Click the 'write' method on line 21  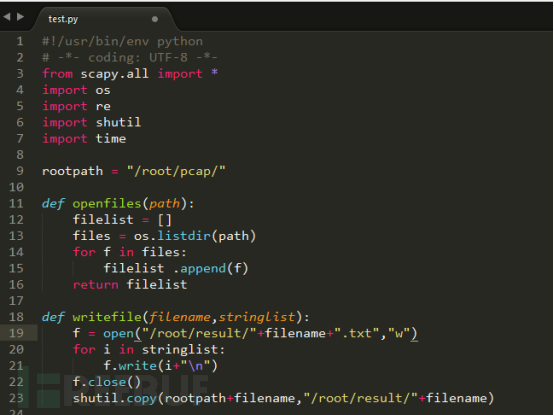coord(137,366)
